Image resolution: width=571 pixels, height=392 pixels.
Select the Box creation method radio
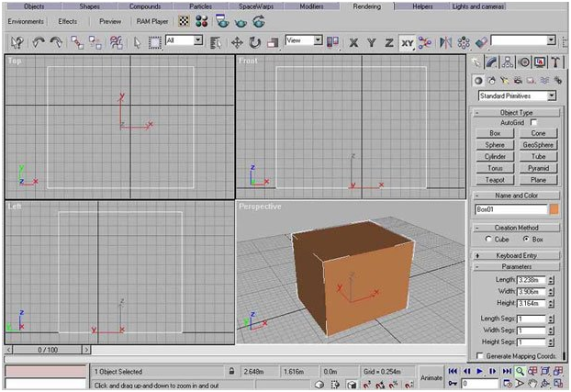click(526, 239)
